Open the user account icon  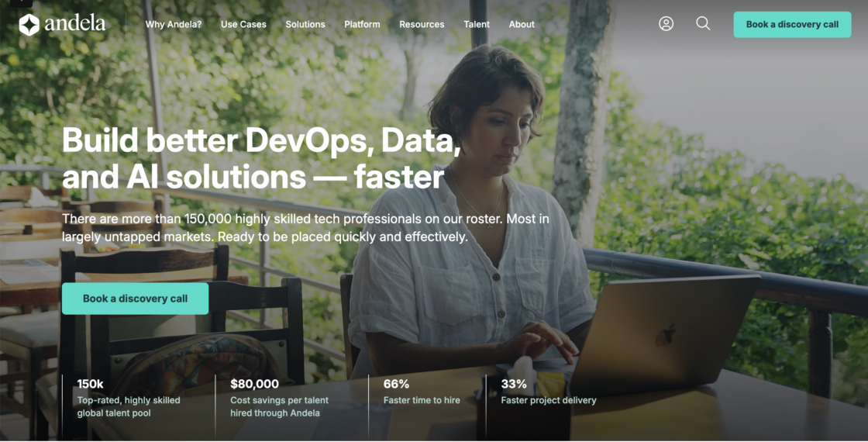pos(666,24)
